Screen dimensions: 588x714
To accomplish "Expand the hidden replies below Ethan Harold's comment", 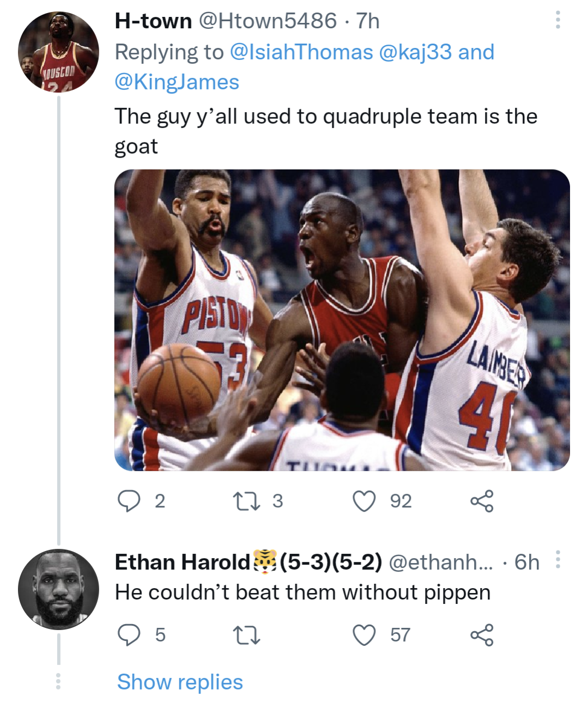I will [x=181, y=681].
